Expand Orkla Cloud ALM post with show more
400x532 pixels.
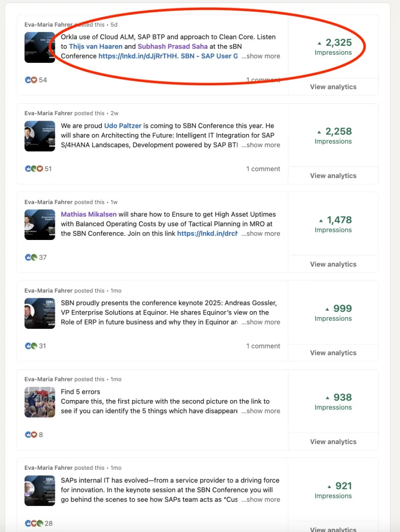point(261,56)
